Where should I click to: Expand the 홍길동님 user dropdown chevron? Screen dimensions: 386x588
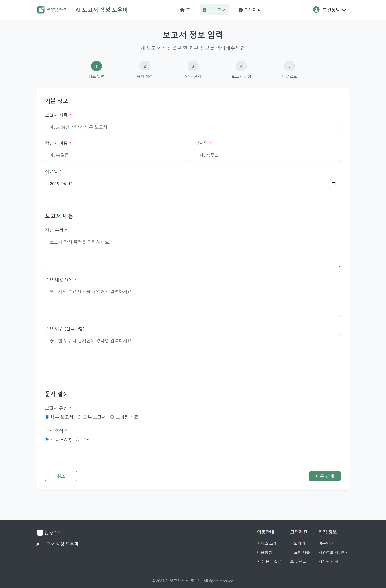coord(344,10)
